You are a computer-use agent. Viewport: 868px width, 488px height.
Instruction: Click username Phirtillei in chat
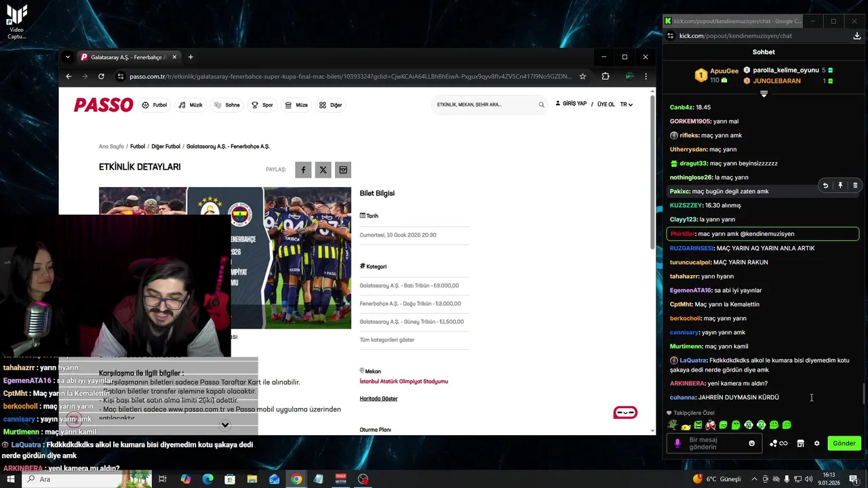682,234
